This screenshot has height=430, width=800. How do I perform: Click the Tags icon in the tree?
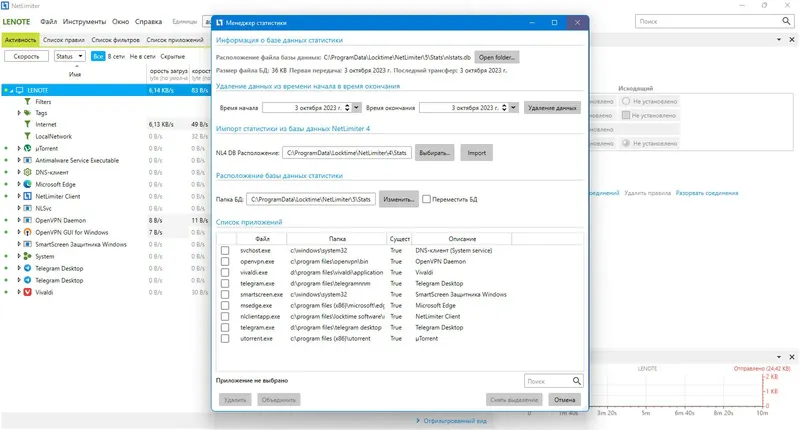(28, 113)
